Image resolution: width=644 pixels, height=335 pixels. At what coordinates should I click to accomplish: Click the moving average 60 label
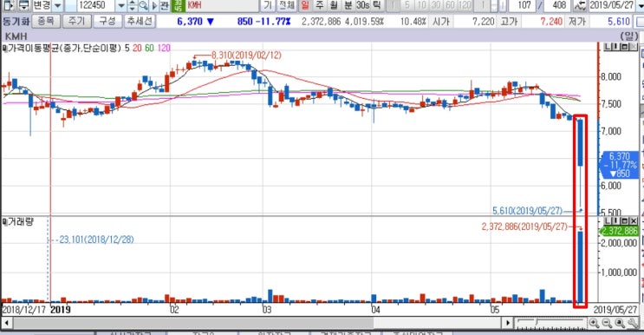[x=149, y=48]
